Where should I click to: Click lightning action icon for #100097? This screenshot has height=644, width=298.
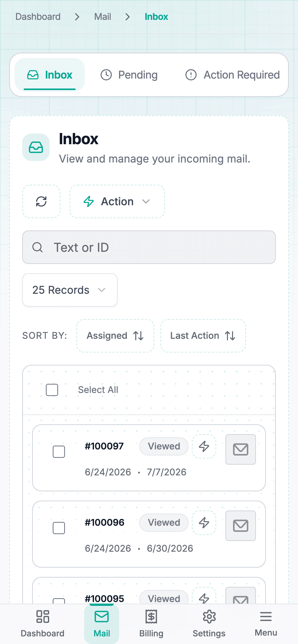tap(204, 446)
